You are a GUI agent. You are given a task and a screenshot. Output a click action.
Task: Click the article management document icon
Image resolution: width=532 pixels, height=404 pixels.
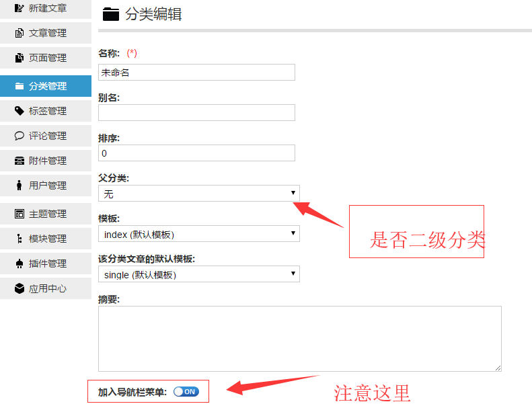click(20, 33)
